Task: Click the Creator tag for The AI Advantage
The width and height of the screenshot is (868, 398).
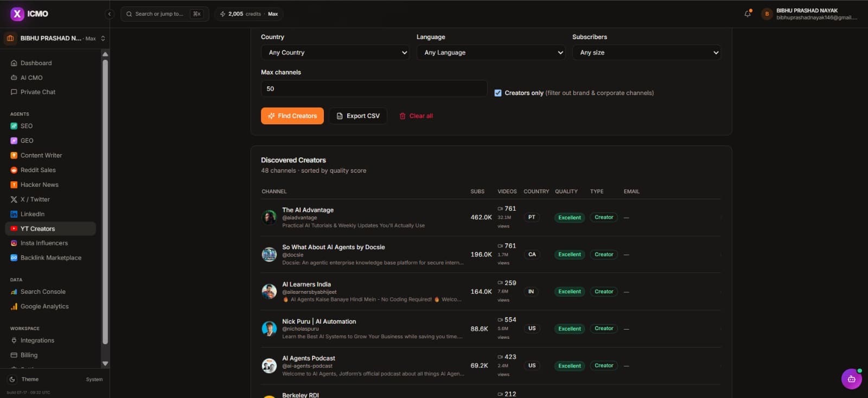Action: [x=604, y=217]
